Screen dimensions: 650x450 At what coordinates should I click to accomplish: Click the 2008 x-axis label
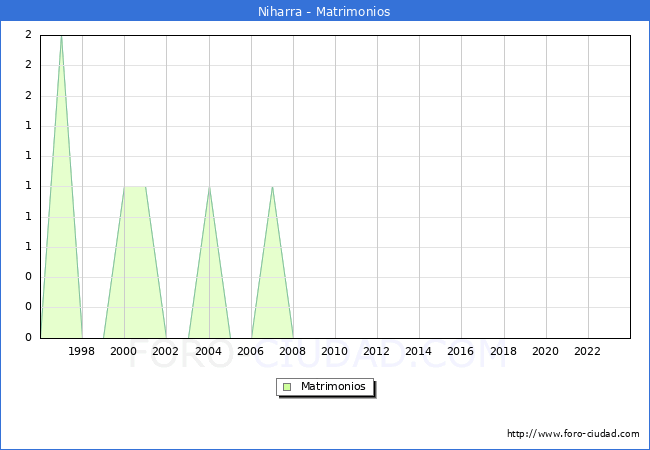click(292, 351)
